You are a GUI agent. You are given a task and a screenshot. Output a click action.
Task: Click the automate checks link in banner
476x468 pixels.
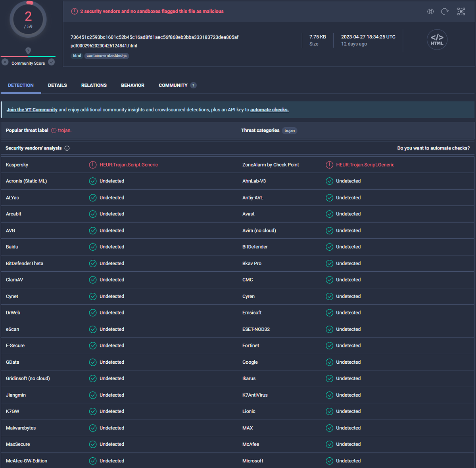tap(269, 110)
